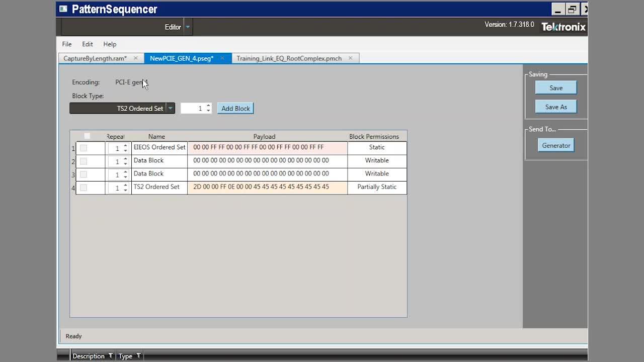Open the TS2 Ordered Set selector arrow
This screenshot has width=644, height=362.
pos(170,108)
